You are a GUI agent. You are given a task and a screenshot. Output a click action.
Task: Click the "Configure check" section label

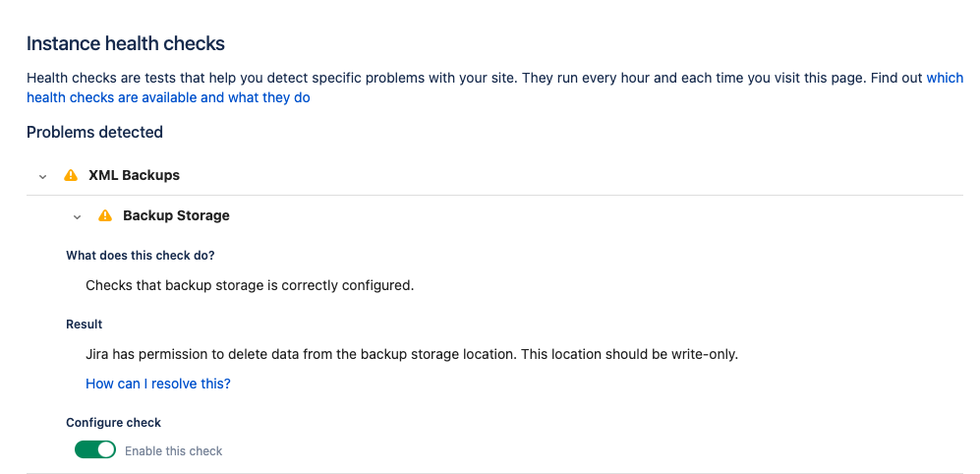pos(113,423)
